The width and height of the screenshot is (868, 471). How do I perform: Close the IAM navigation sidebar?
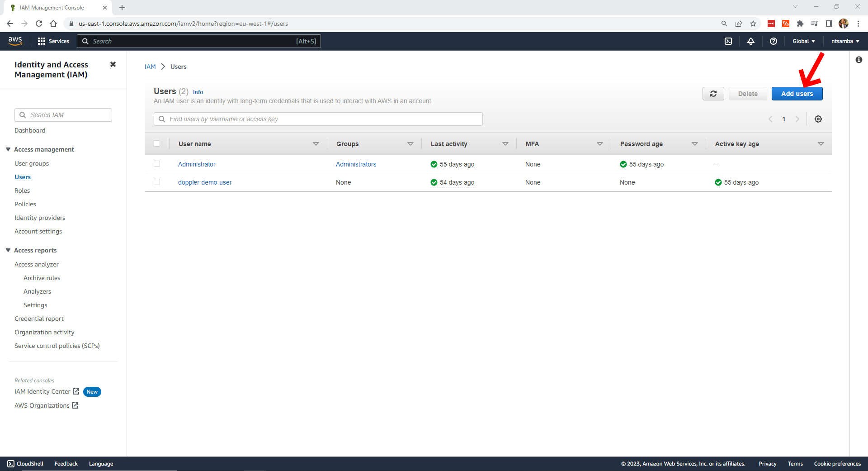(113, 64)
